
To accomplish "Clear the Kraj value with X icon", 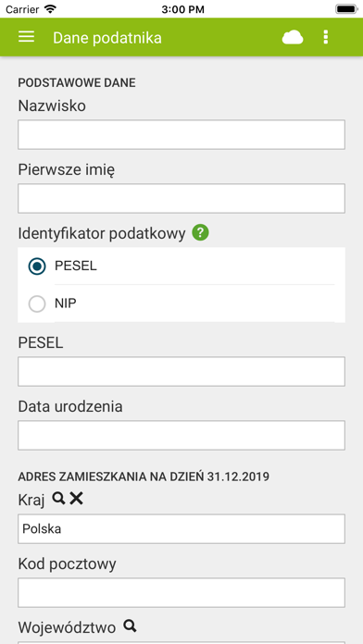I will click(x=76, y=498).
